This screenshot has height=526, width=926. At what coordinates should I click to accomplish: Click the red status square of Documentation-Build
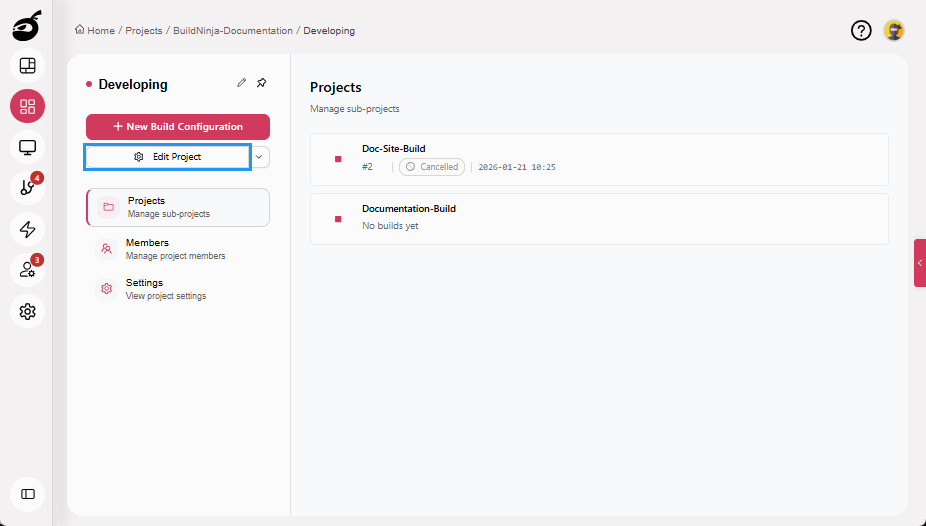338,219
